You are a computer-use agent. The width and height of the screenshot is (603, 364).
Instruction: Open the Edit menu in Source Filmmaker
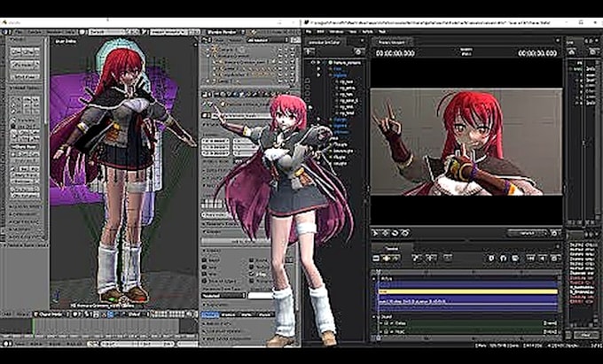(322, 32)
